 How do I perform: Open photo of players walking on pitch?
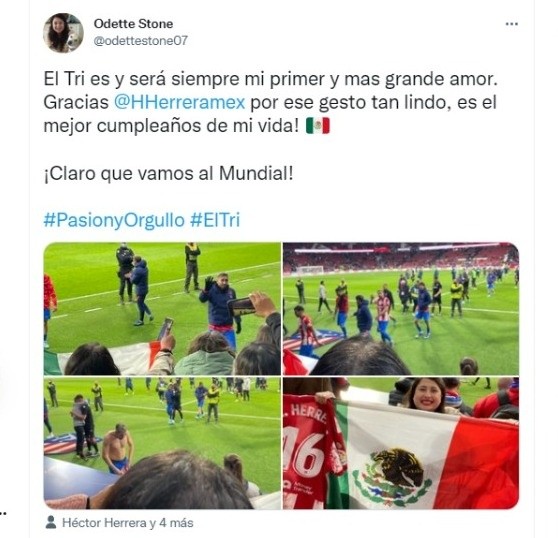coord(401,308)
